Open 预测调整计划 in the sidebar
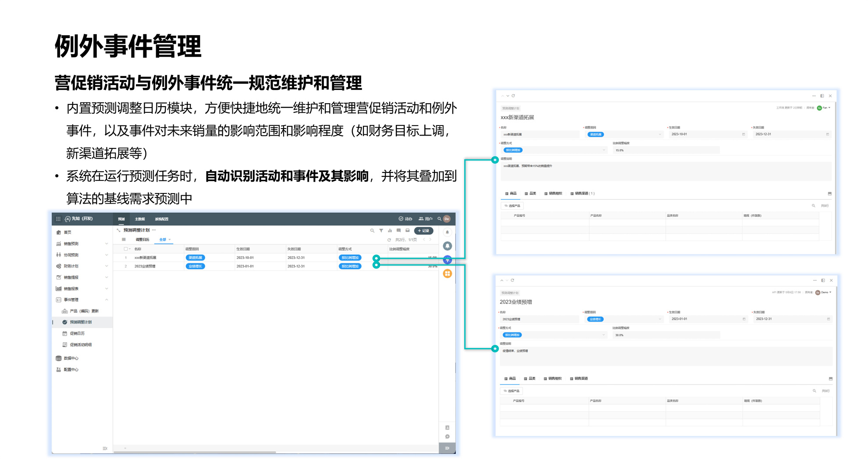868x459 pixels. coord(82,322)
